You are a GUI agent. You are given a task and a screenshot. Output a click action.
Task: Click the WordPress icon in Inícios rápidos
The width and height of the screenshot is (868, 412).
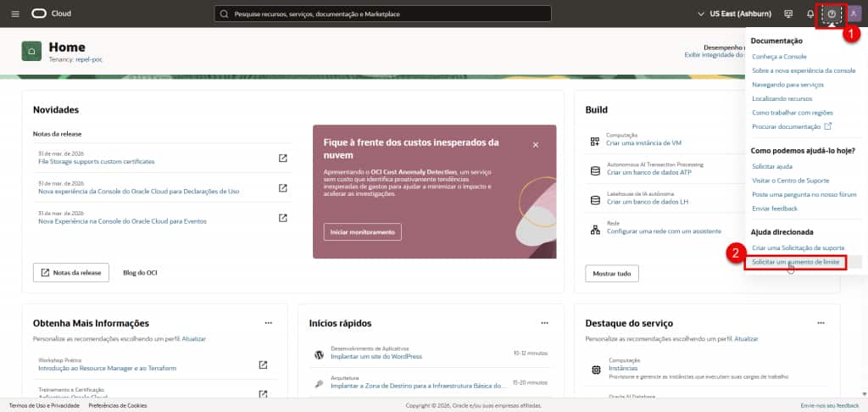tap(319, 355)
